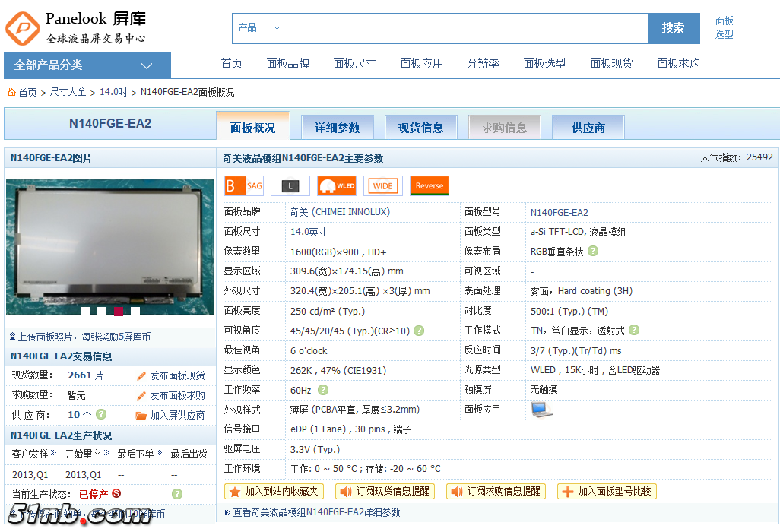Expand 查看奇美液晶模组 detailed parameters link

click(312, 513)
